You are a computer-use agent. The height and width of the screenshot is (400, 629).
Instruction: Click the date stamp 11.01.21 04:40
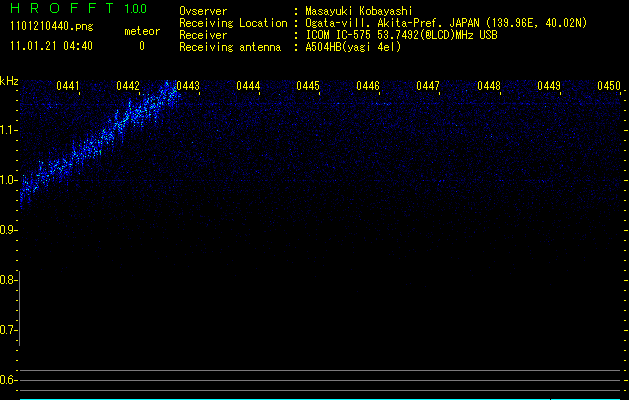tap(51, 46)
